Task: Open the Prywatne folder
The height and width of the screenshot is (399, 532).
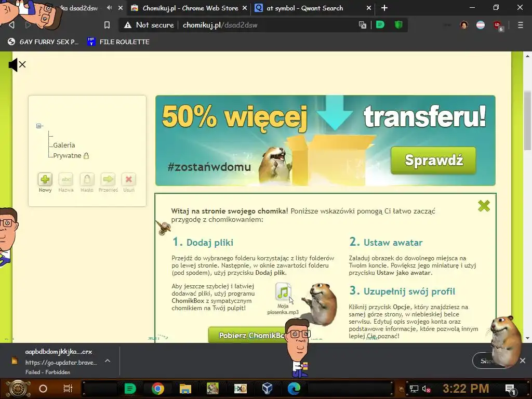Action: (67, 156)
